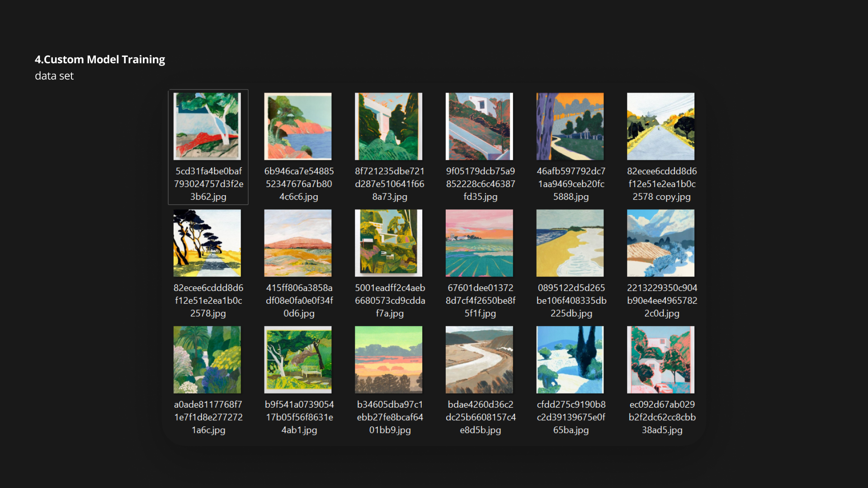Screen dimensions: 868x488
Task: Select thumbnail of 2578 copy.jpg
Action: [x=661, y=127]
